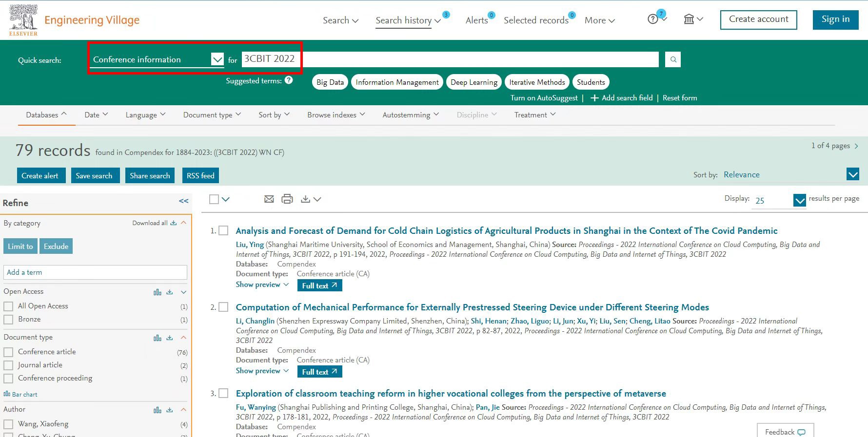Click the Add a term input field
868x437 pixels.
tap(96, 272)
